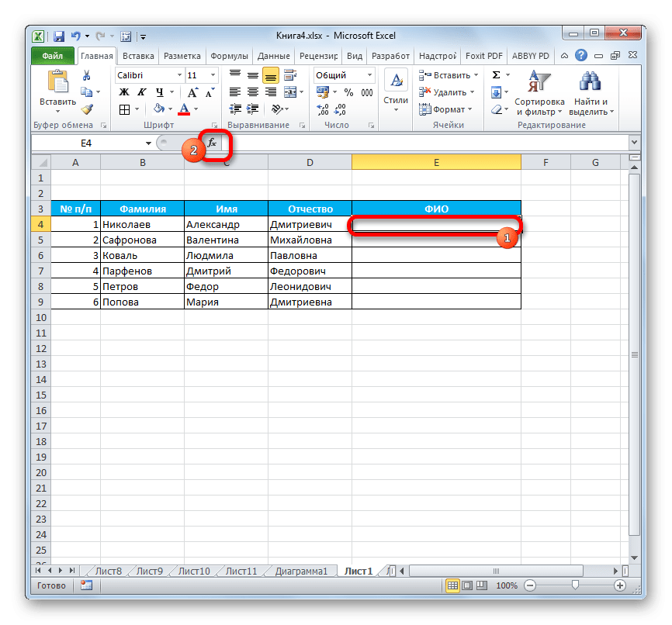Click the Increase Decimal icon
672x625 pixels.
click(323, 109)
